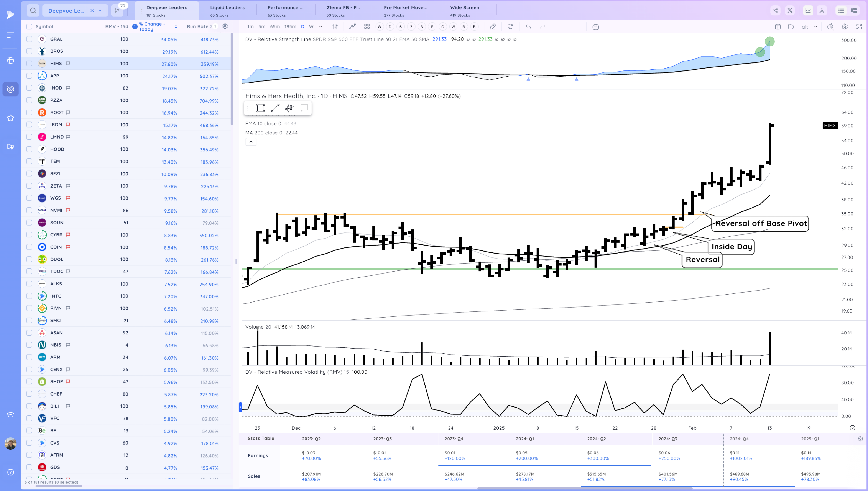
Task: Click the eraser icon in chart toolbar
Action: pyautogui.click(x=493, y=27)
